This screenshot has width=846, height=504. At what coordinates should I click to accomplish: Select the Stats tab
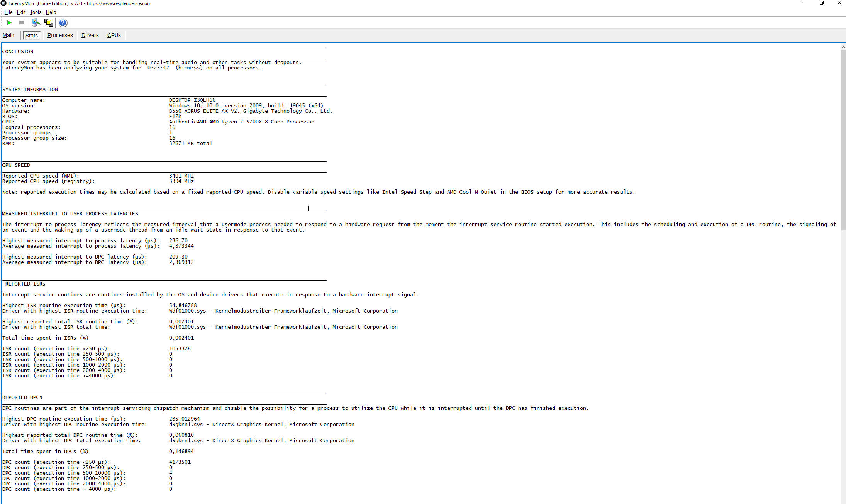coord(32,36)
